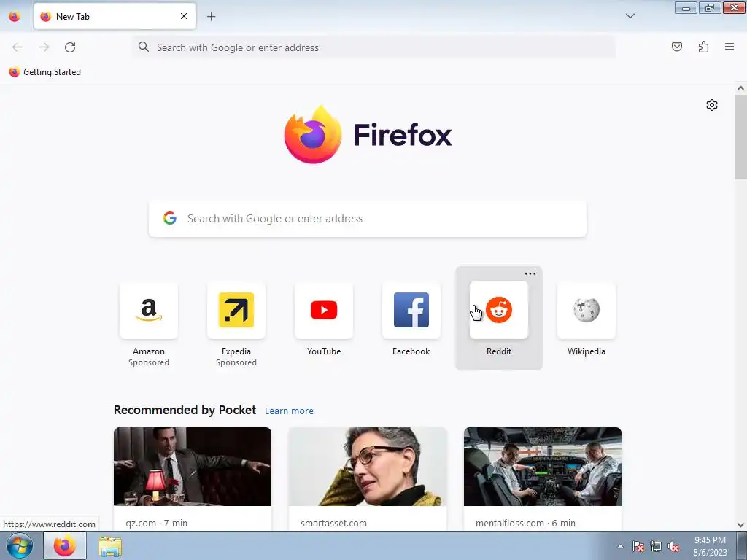Click the scrollbar up arrow

[740, 88]
